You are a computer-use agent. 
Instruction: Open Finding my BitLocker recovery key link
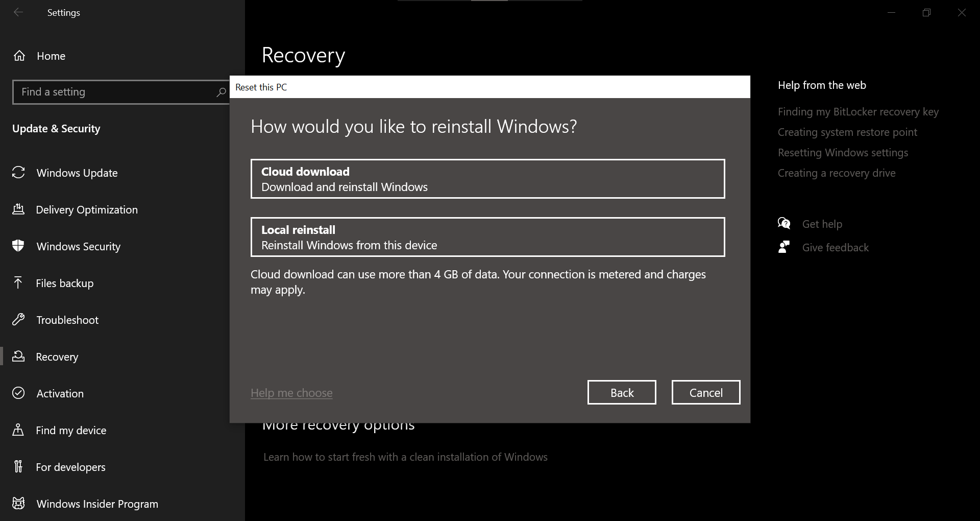click(858, 111)
